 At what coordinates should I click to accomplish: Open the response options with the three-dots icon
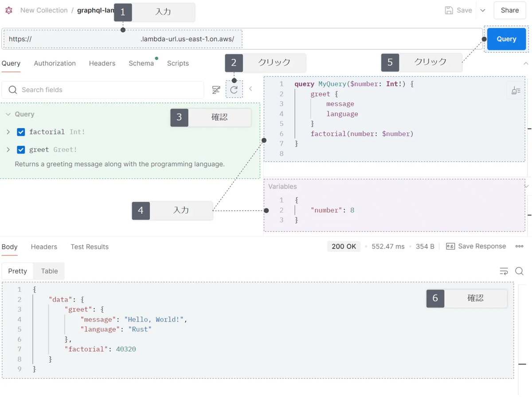click(519, 246)
